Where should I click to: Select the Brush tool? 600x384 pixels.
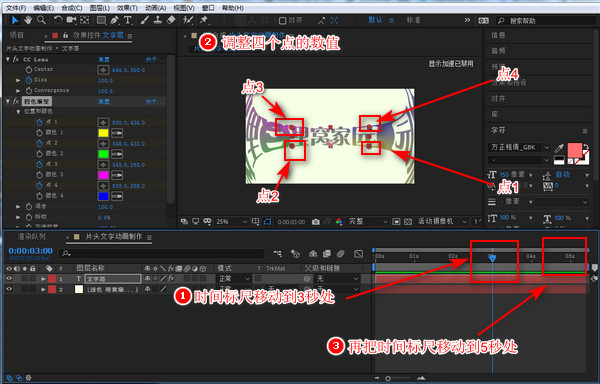pos(145,20)
